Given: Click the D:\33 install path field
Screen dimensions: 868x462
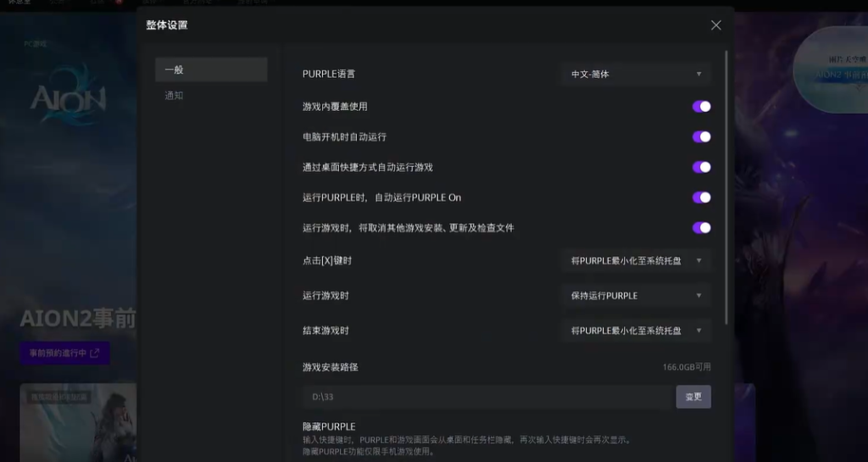Looking at the screenshot, I should tap(487, 397).
